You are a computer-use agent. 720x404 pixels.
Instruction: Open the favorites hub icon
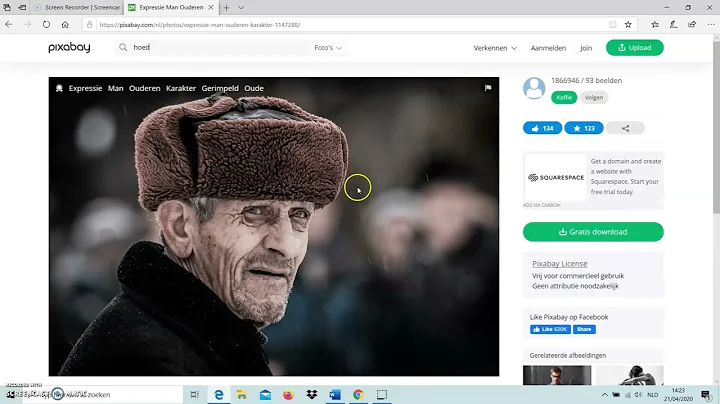(x=655, y=25)
